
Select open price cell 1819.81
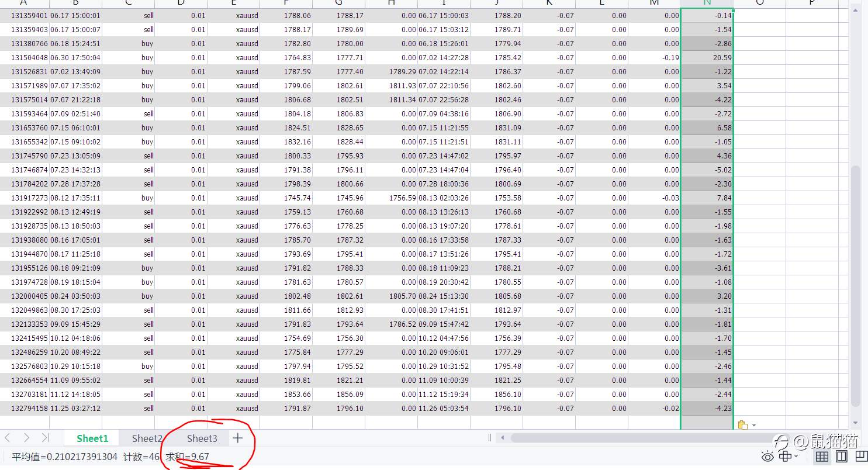(286, 381)
